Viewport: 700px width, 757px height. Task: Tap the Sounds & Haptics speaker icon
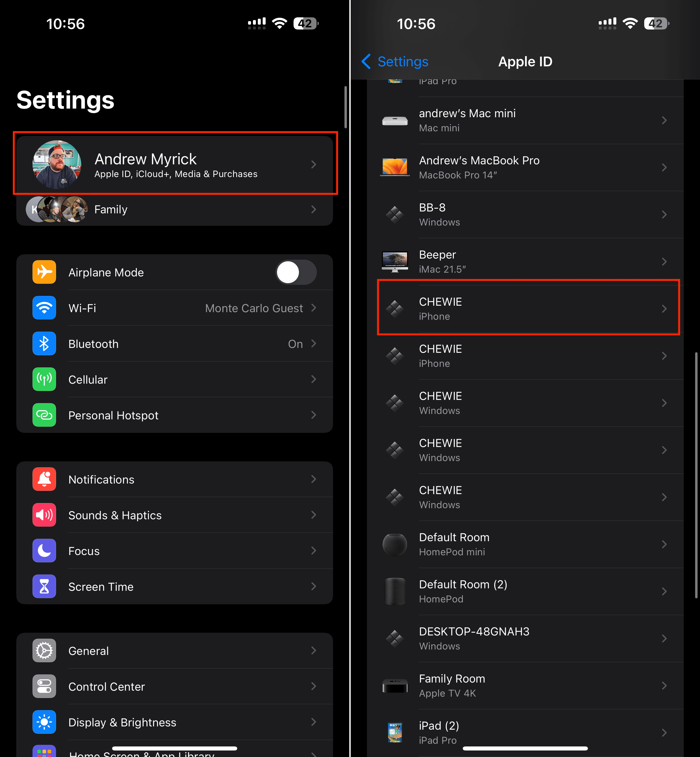click(44, 515)
